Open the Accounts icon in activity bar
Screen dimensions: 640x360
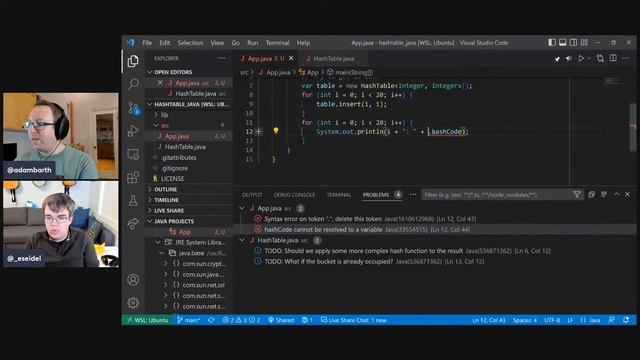[x=133, y=280]
